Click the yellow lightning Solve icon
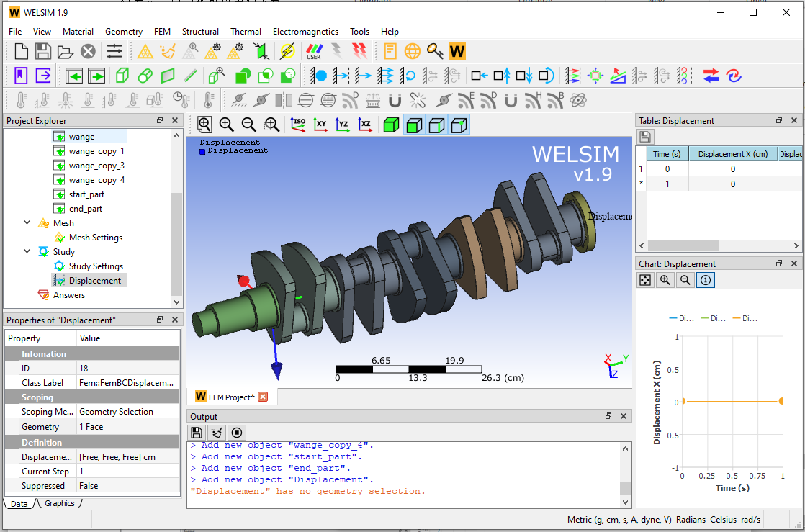The height and width of the screenshot is (532, 805). coord(287,51)
